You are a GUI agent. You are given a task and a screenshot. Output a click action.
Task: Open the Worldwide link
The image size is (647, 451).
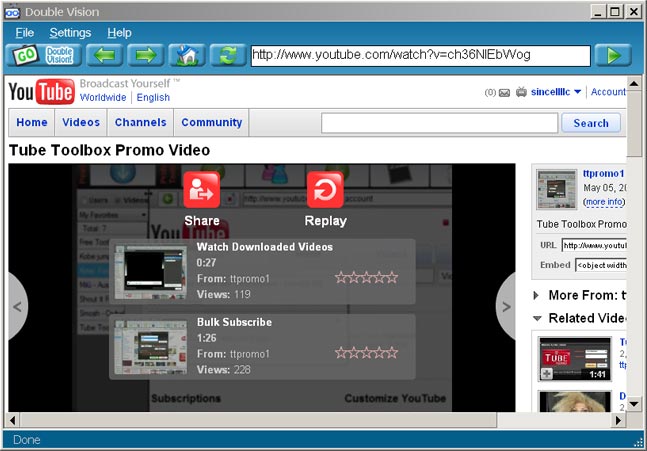tap(103, 97)
